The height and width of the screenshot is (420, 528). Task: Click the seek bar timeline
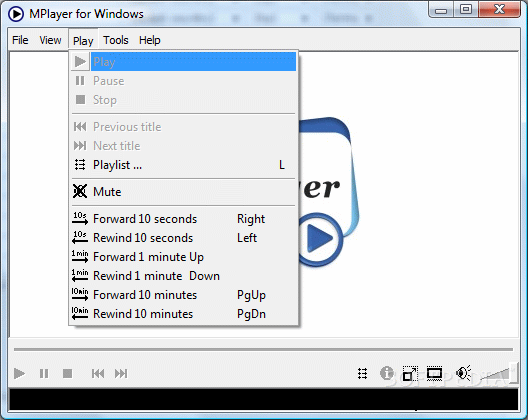click(263, 350)
